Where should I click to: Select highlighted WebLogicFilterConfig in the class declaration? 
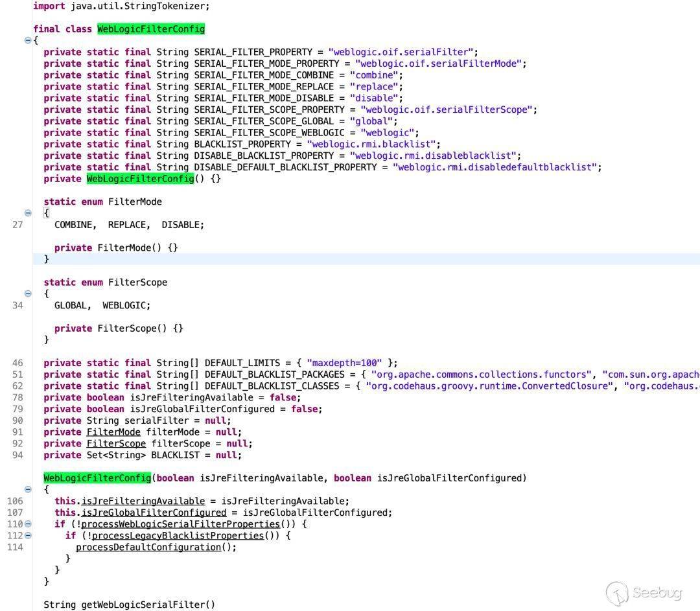151,29
